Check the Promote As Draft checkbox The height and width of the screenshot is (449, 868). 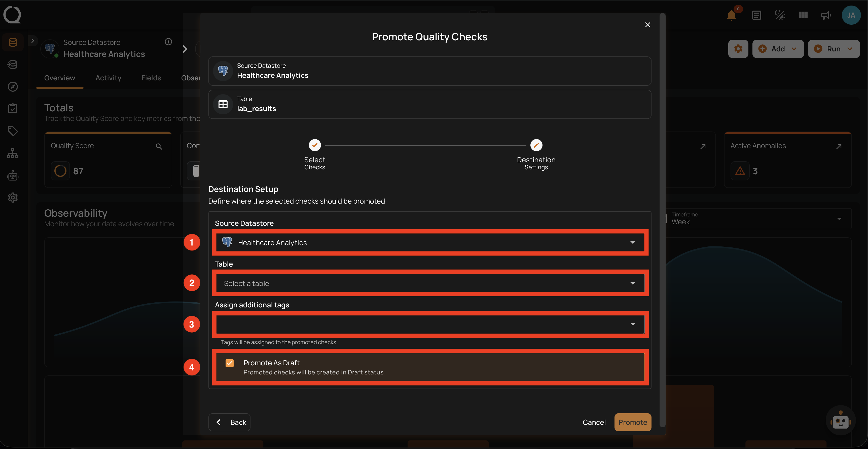coord(230,363)
